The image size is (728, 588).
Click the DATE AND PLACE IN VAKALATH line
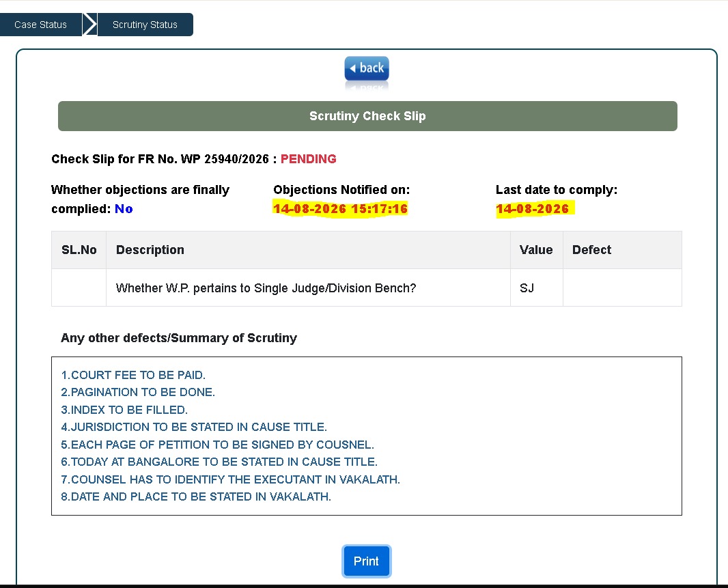196,496
